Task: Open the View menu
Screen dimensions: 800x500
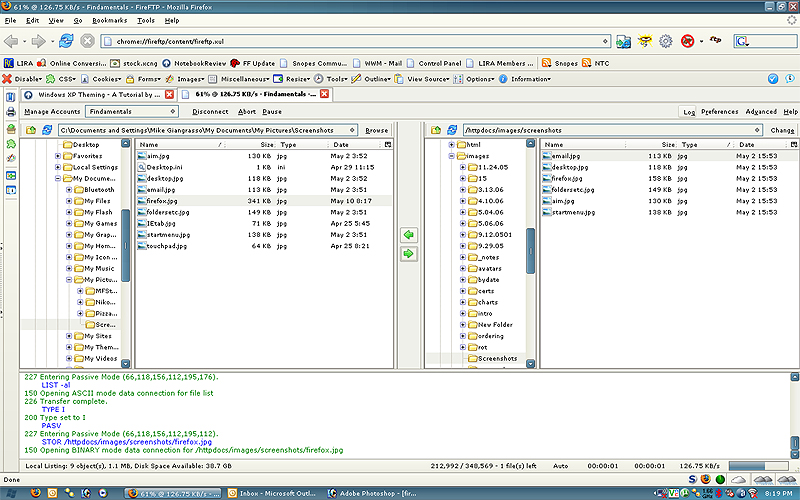Action: pos(56,20)
